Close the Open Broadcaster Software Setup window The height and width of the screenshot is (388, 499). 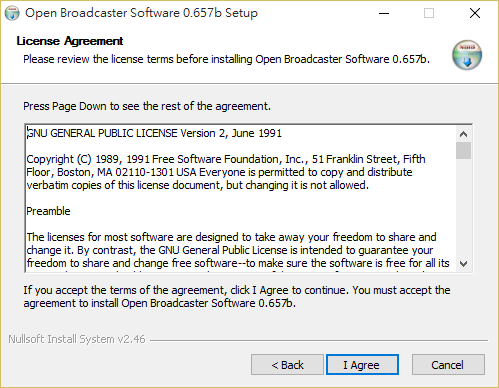475,13
